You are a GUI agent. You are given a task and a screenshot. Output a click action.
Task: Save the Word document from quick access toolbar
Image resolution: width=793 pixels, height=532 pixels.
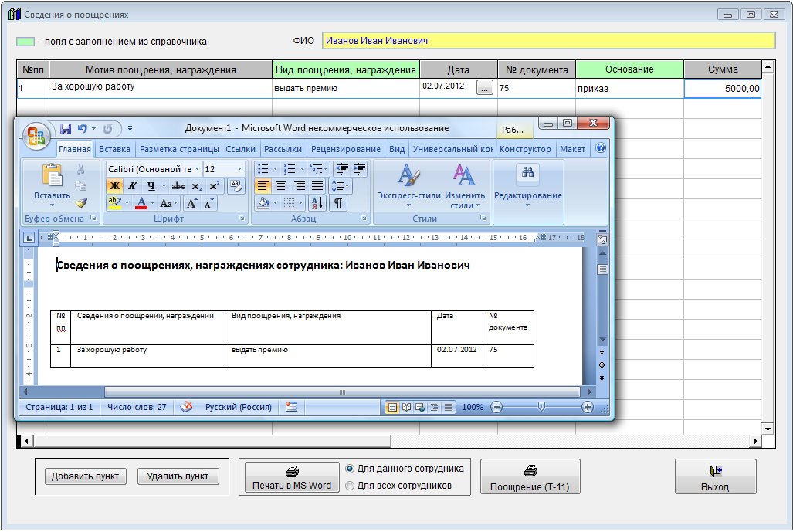pyautogui.click(x=66, y=129)
